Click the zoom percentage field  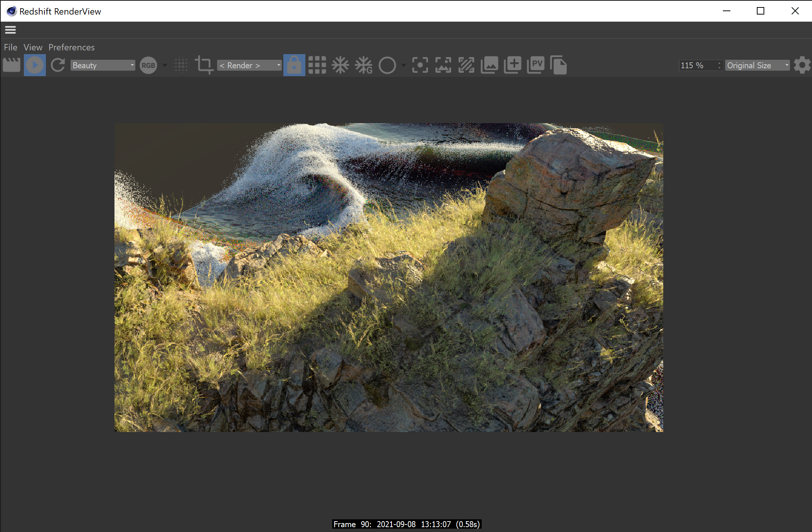pos(698,65)
